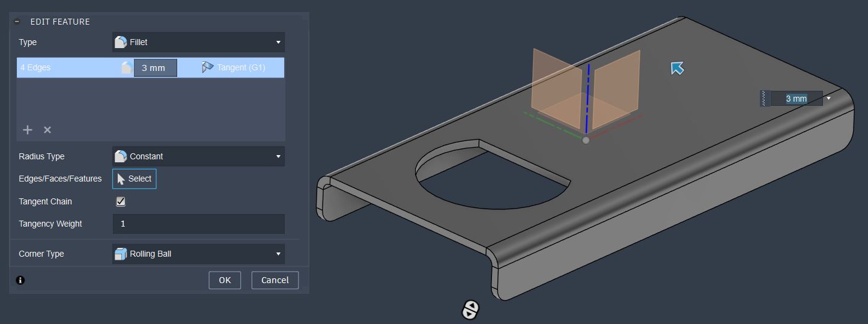Open Corner Type dropdown showing Rolling Ball

[x=199, y=254]
